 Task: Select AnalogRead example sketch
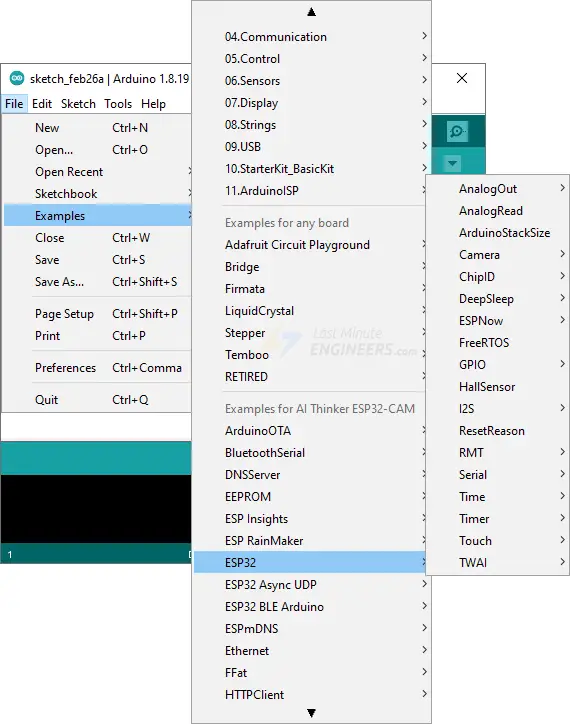(x=497, y=211)
